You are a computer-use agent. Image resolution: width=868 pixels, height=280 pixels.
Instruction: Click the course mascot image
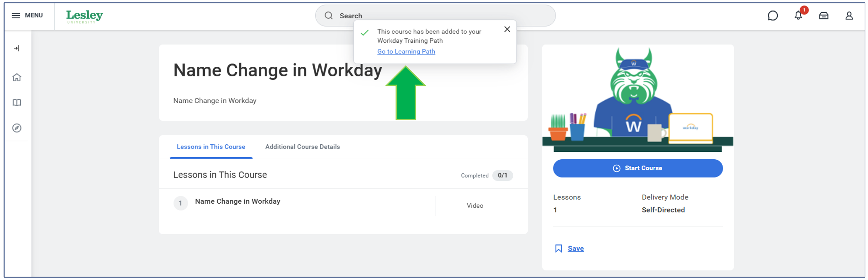[638, 99]
